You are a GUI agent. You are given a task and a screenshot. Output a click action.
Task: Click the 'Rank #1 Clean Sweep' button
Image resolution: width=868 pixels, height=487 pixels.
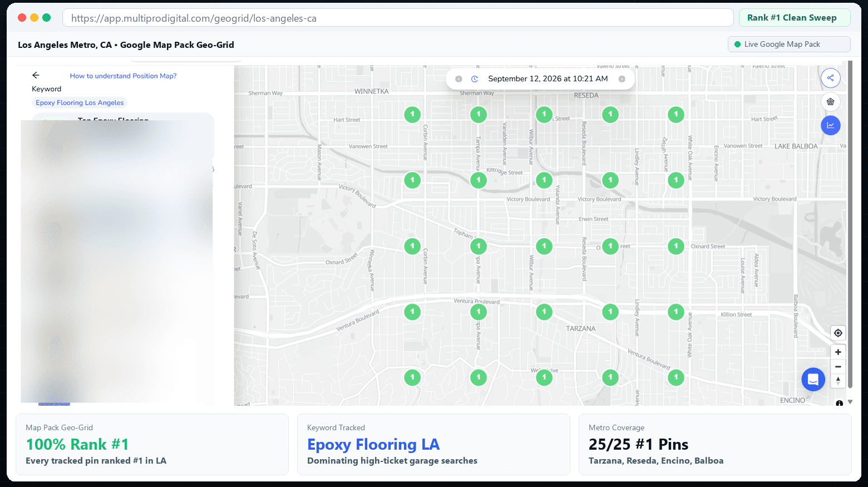click(795, 18)
